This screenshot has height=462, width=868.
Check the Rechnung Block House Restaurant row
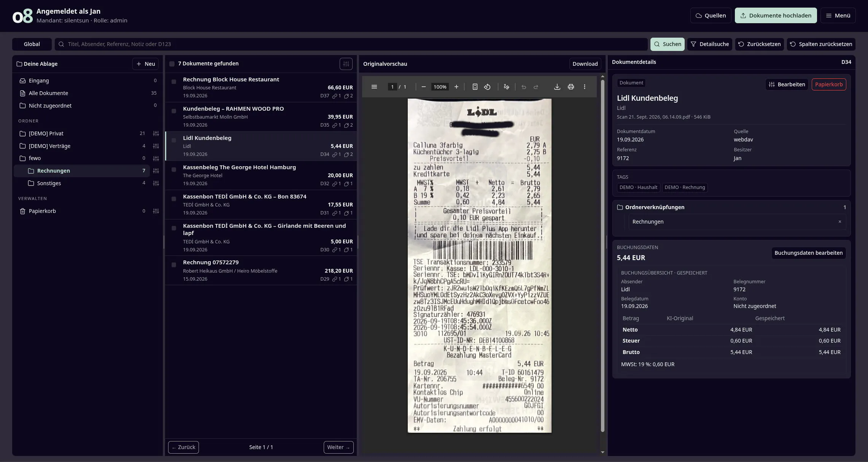tap(174, 82)
